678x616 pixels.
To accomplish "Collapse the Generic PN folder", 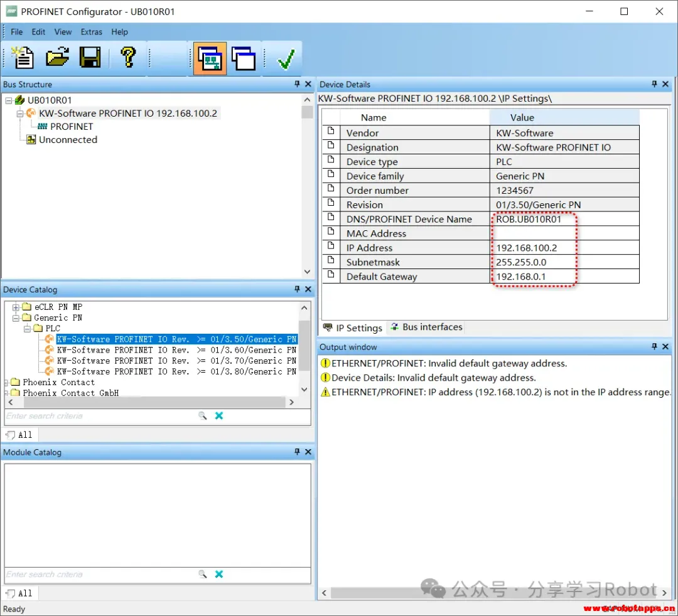I will [x=16, y=318].
